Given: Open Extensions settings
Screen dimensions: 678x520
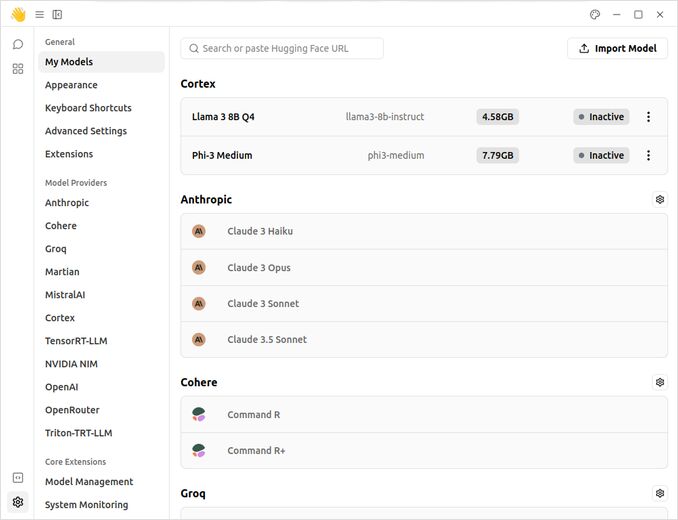Looking at the screenshot, I should tap(69, 154).
